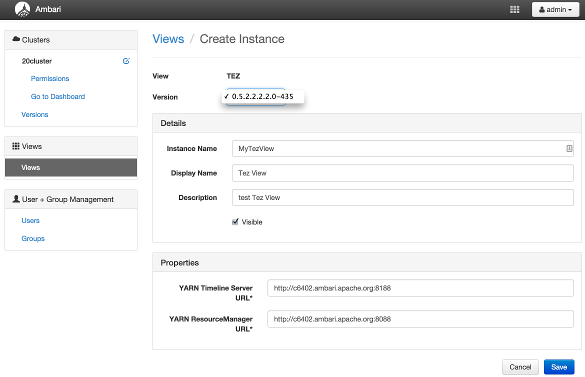Click the Ambari logo icon

22,9
